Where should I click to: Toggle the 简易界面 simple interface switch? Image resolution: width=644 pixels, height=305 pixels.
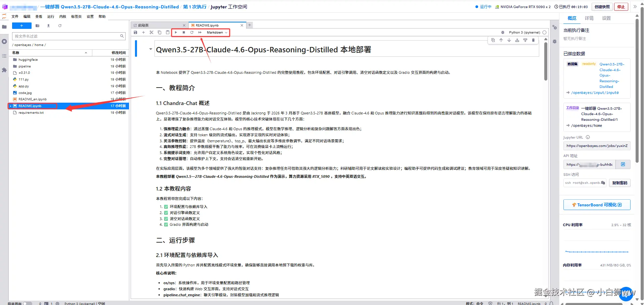[x=28, y=303]
